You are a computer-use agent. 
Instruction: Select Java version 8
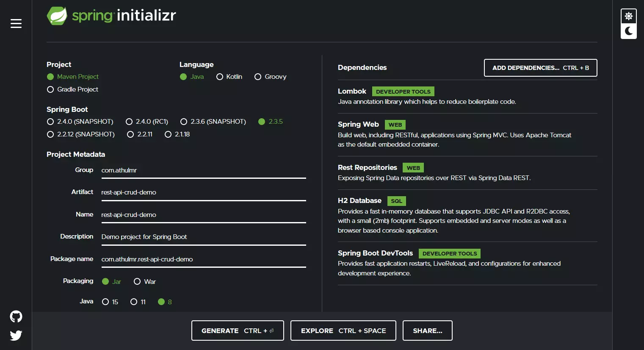[x=165, y=302]
